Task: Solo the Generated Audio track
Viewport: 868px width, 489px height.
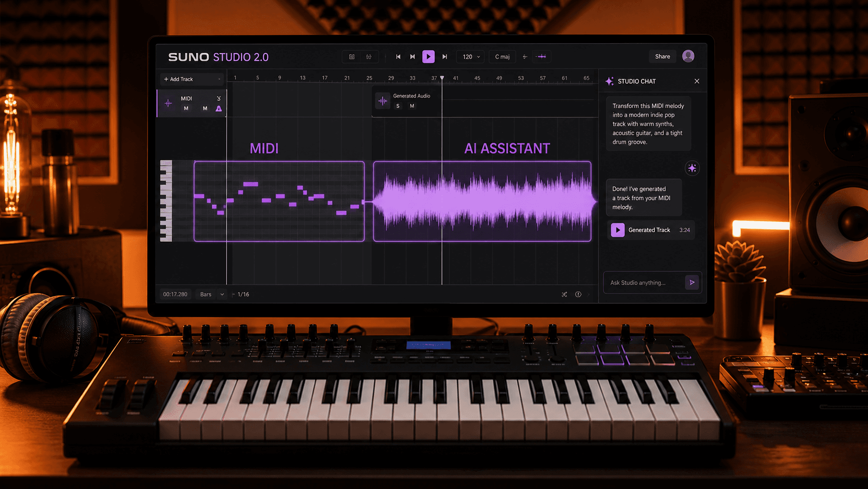Action: 398,106
